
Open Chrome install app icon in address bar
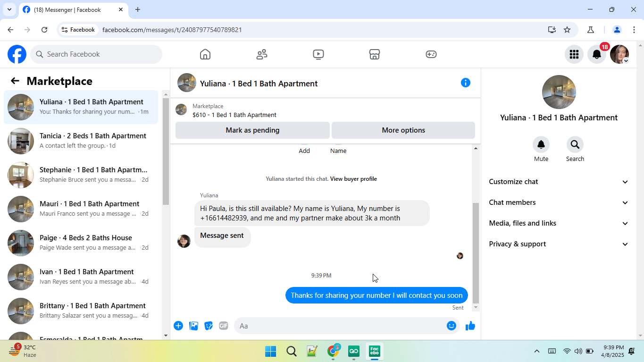coord(552,30)
